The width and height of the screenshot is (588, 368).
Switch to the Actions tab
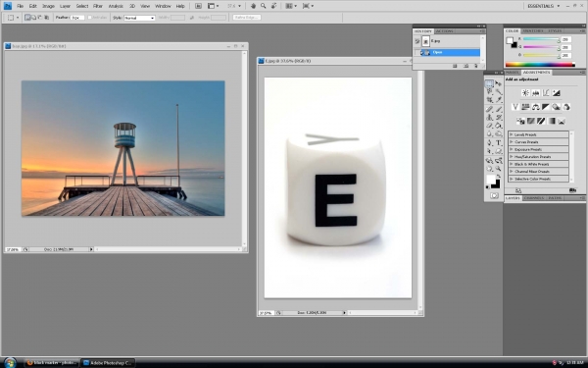click(444, 31)
